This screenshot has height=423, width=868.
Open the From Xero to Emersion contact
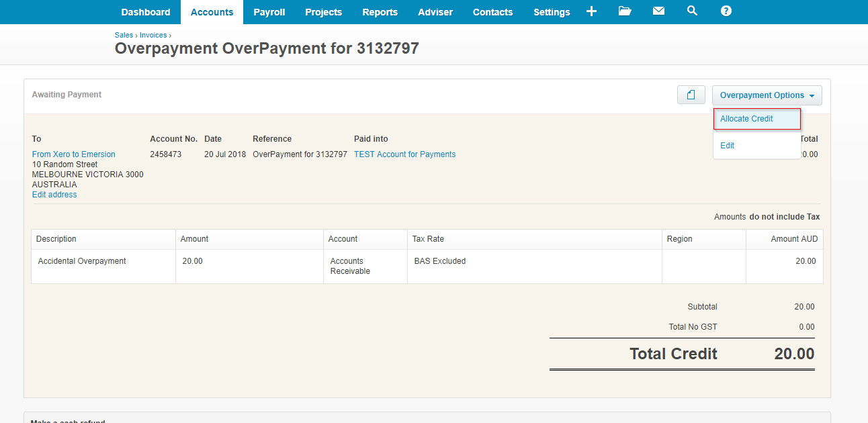[x=74, y=154]
